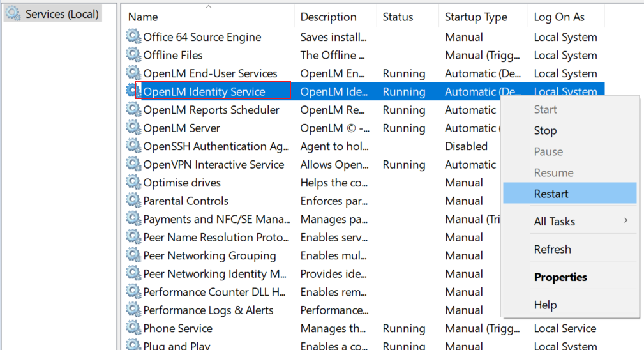The image size is (644, 350).
Task: Click the OpenLM Server gear icon
Action: (x=133, y=128)
